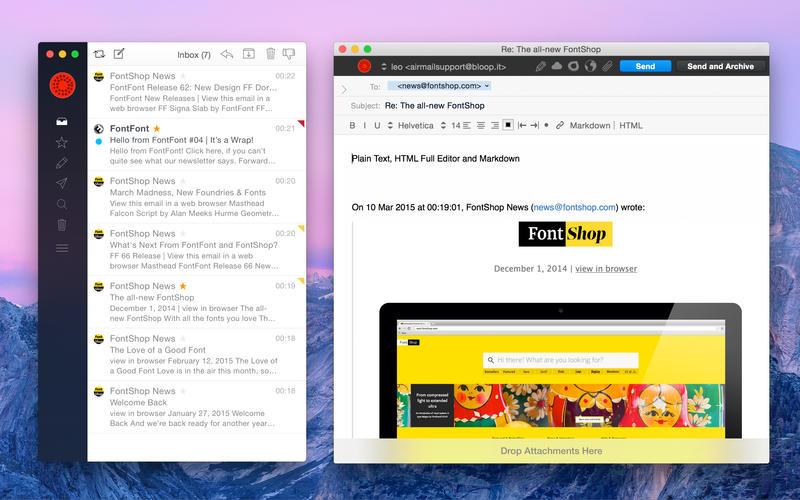Click the Send button
This screenshot has width=800, height=500.
[x=645, y=66]
